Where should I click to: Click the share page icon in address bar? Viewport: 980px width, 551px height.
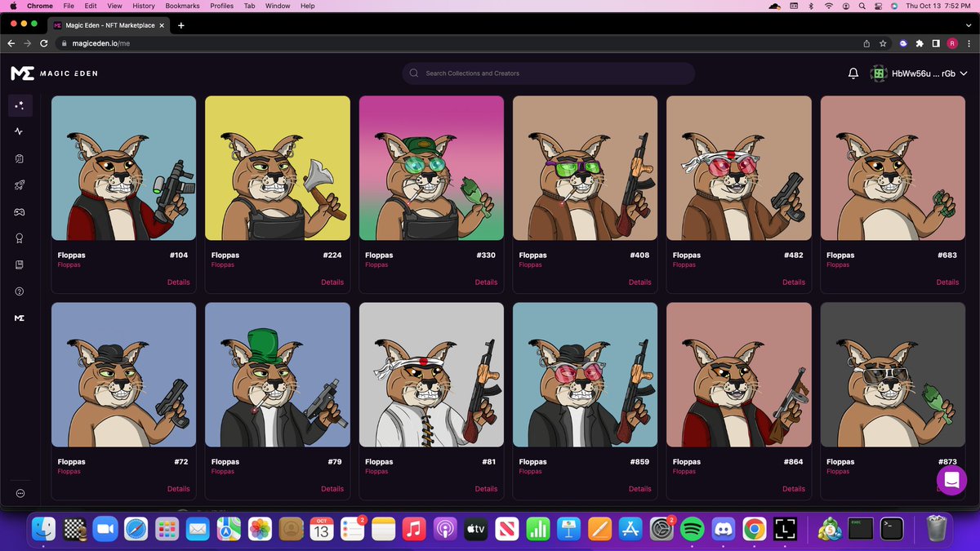866,43
